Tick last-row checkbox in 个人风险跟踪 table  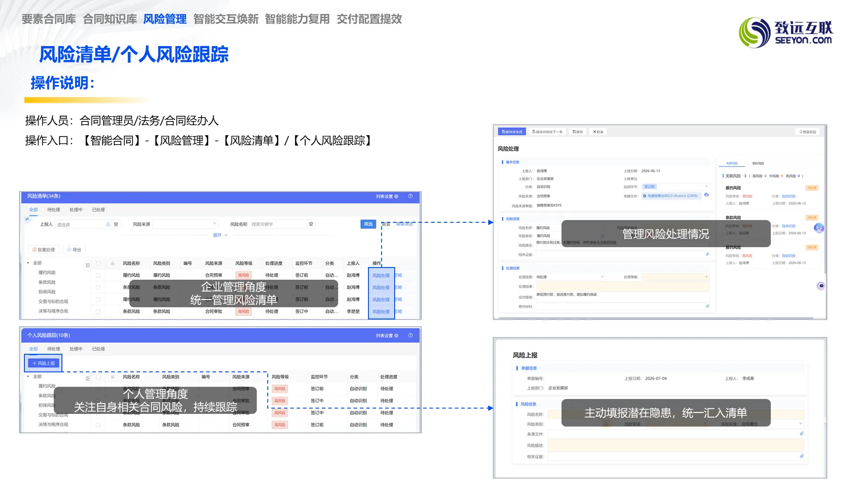pyautogui.click(x=98, y=425)
